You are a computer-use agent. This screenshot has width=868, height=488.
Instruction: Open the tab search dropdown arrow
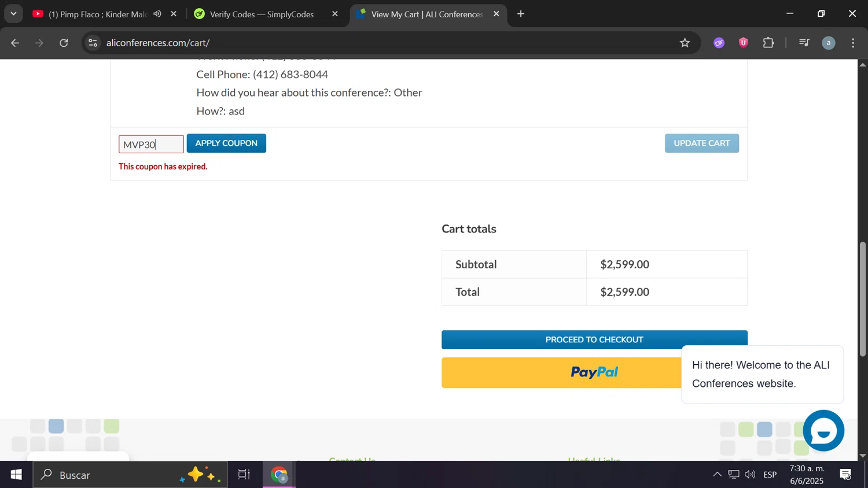[13, 13]
